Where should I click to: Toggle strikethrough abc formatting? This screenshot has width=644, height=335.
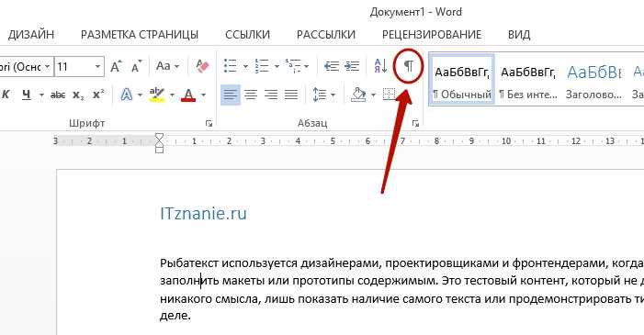[x=58, y=95]
